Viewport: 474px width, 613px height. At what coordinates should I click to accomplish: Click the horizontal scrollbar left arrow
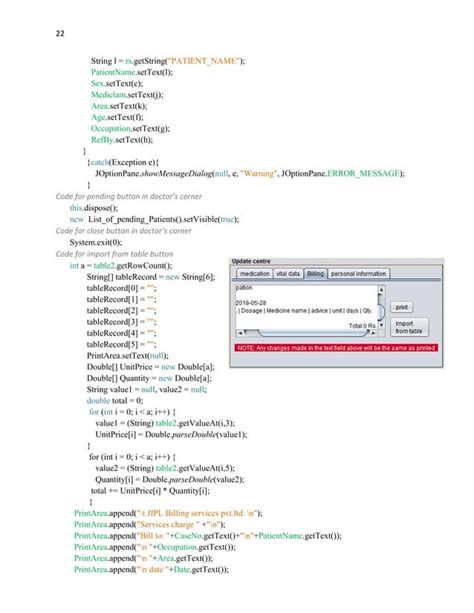coord(240,333)
